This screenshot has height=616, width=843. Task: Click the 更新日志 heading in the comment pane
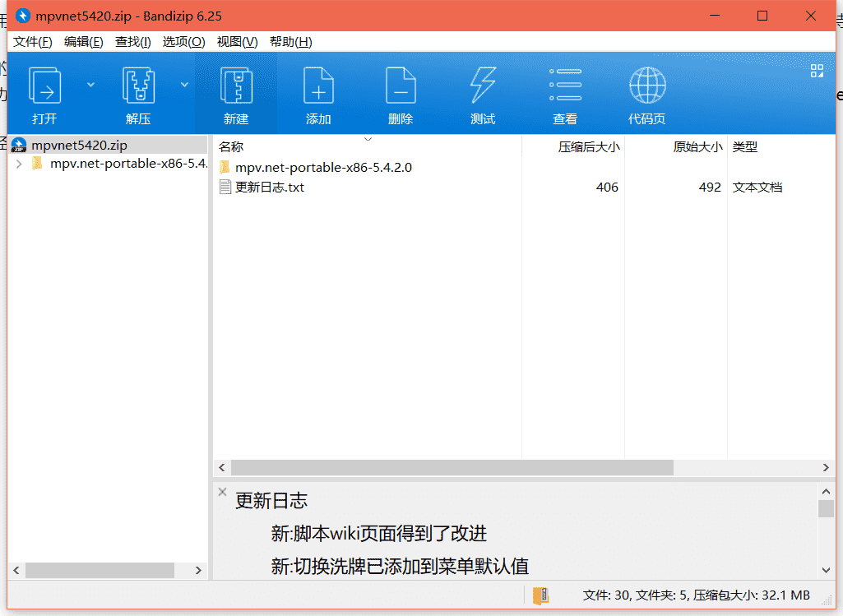[x=271, y=500]
